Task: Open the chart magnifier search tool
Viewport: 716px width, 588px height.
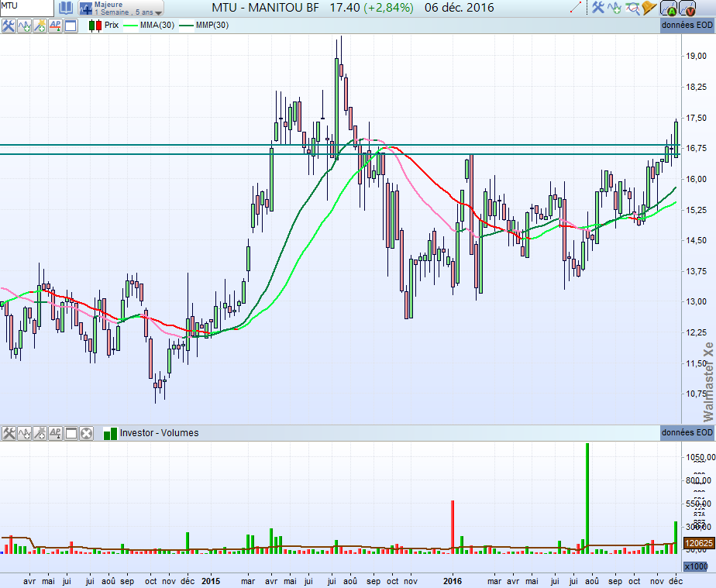Action: coord(632,8)
